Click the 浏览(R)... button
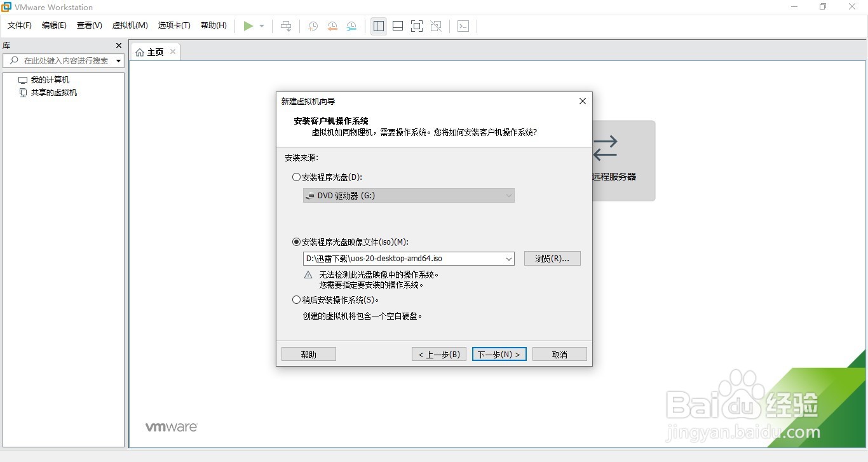This screenshot has height=462, width=868. tap(552, 259)
